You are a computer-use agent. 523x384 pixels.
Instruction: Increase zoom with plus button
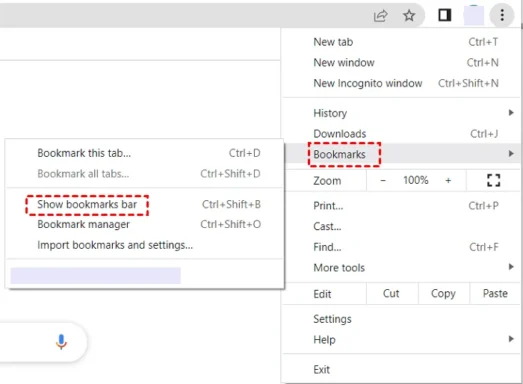[x=448, y=180]
